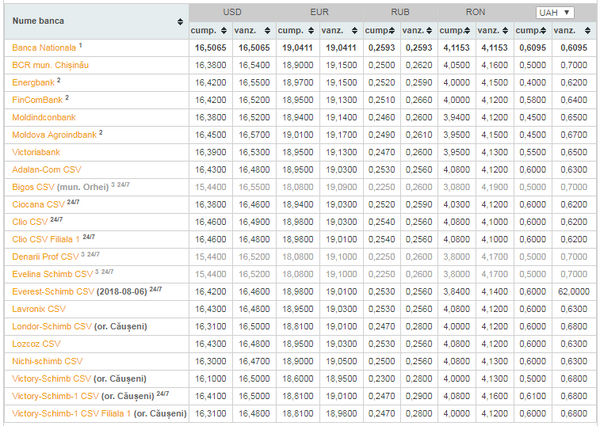Select Londor-Schimb EUR cump. 18,8100
The width and height of the screenshot is (600, 426).
(297, 326)
